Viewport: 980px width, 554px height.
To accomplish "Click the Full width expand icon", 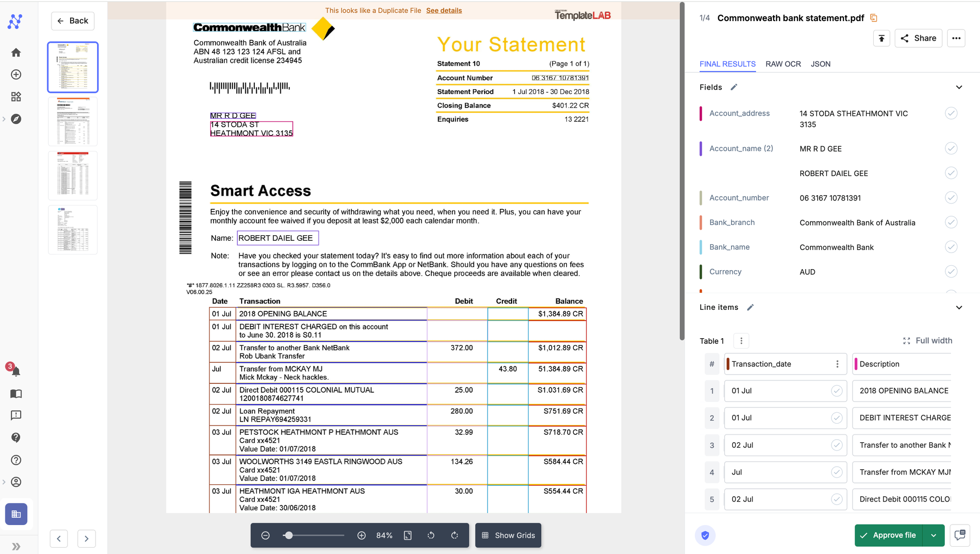I will tap(906, 341).
